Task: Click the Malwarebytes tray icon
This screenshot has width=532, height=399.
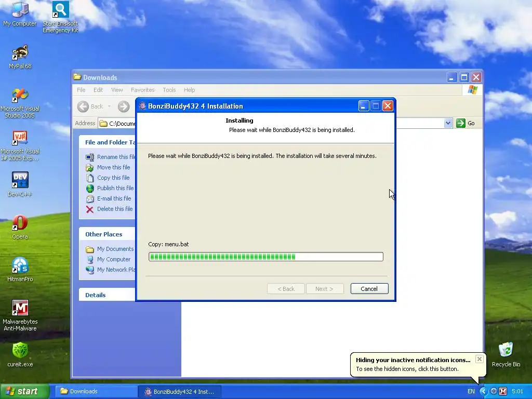Action: pos(503,392)
